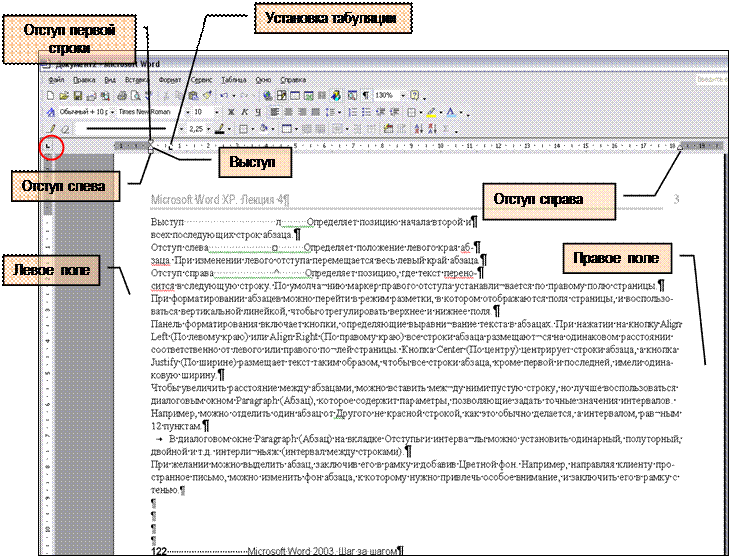Increase the paragraph indent
The width and height of the screenshot is (729, 556).
click(x=394, y=112)
